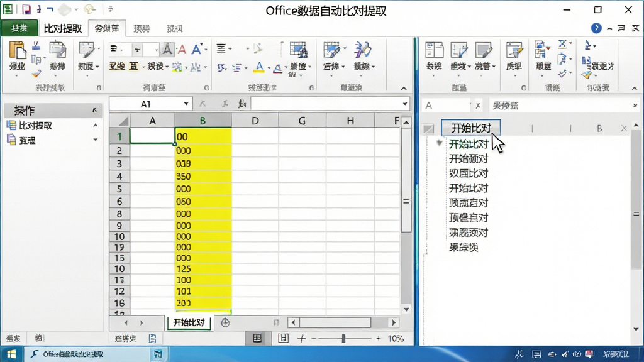
Task: Click the zoom slider handle
Action: [x=343, y=339]
